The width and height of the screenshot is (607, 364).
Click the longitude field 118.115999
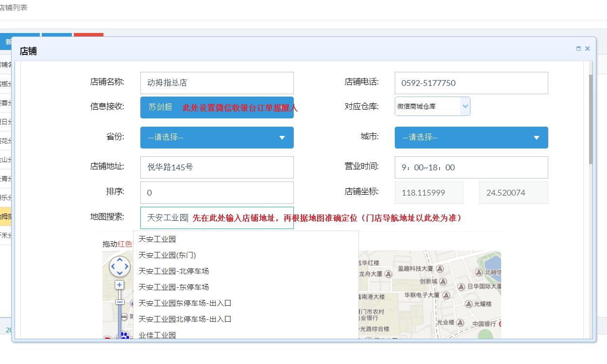(x=429, y=193)
